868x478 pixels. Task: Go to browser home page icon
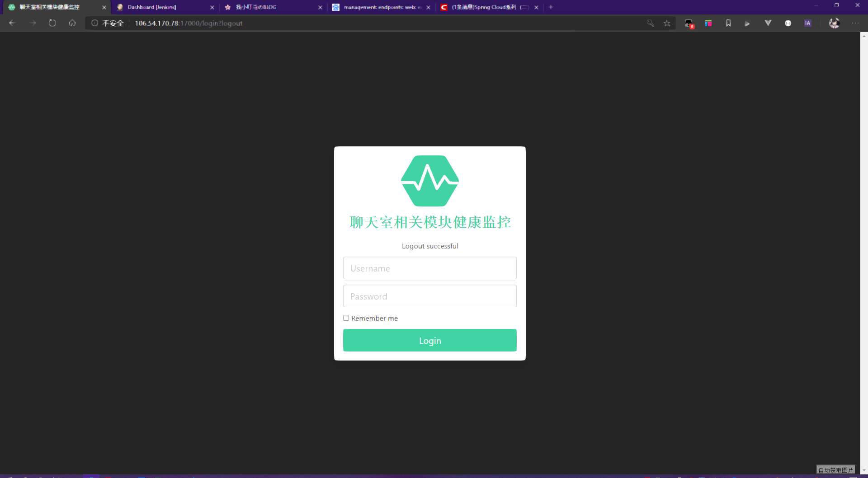[x=72, y=23]
